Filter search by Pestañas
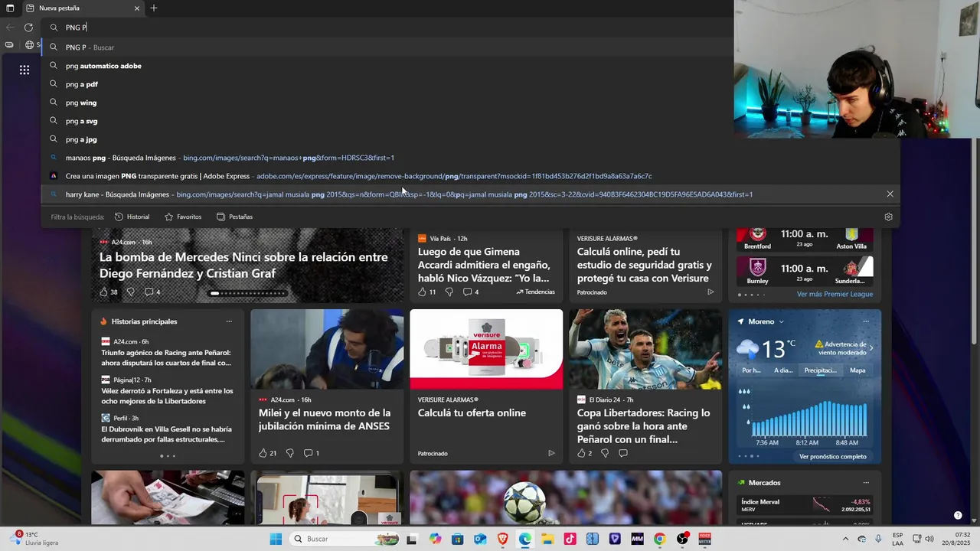980x551 pixels. click(234, 217)
